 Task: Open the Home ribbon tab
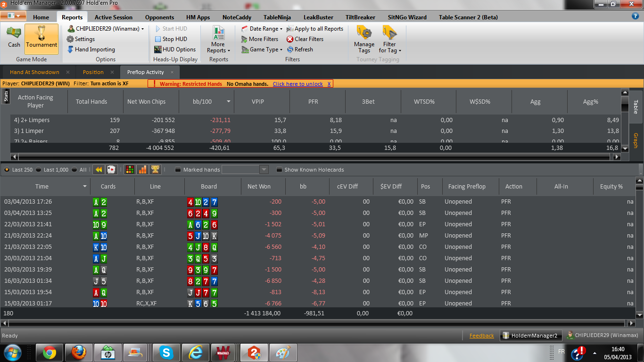tap(41, 17)
